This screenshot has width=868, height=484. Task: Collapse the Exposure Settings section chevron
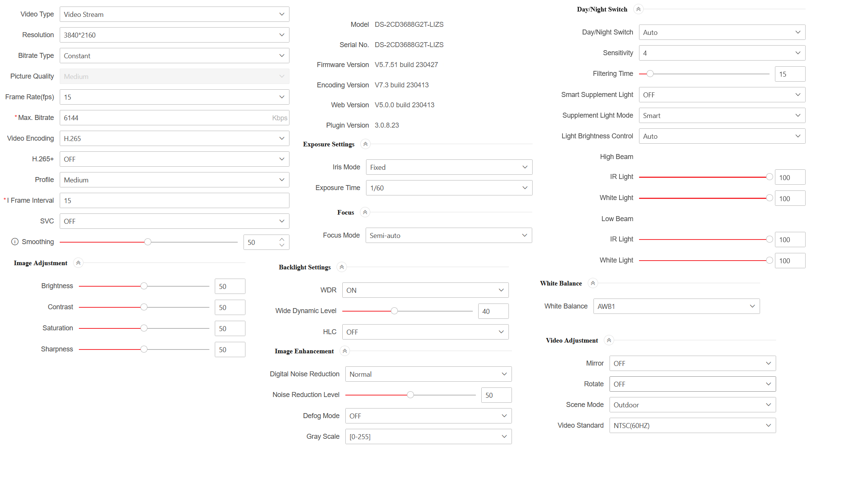[365, 144]
